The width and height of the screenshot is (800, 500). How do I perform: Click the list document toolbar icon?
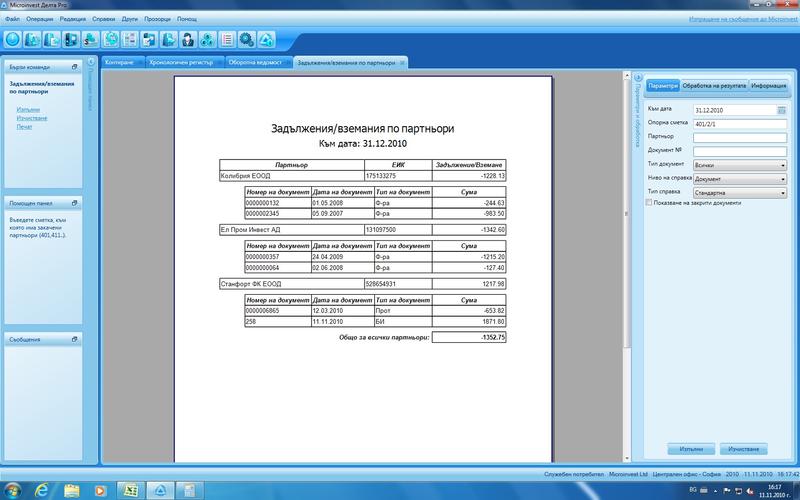point(227,40)
